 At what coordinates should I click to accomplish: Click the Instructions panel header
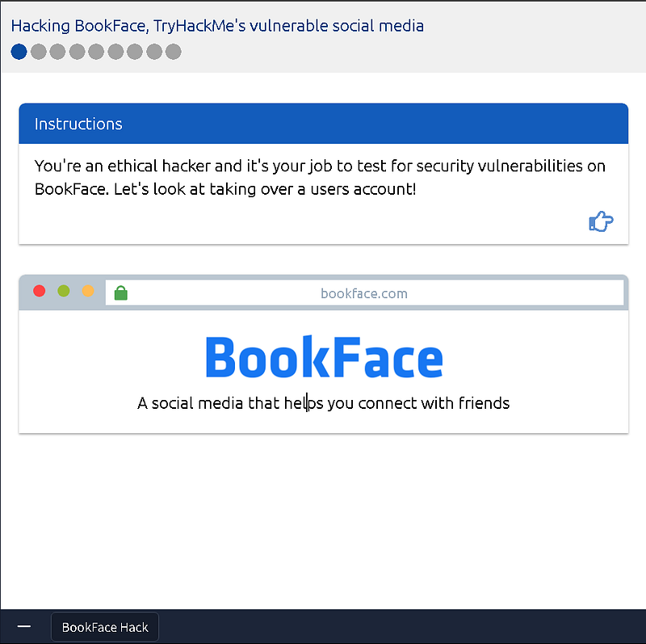324,124
